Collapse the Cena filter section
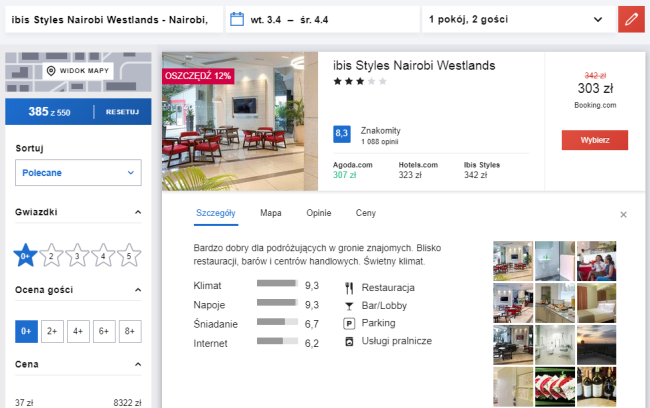650x408 pixels. (x=138, y=365)
